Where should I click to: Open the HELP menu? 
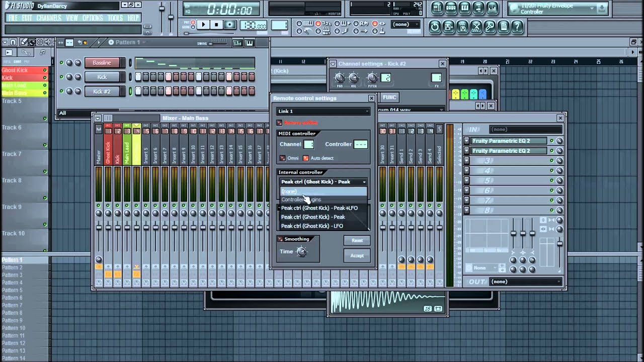[133, 18]
